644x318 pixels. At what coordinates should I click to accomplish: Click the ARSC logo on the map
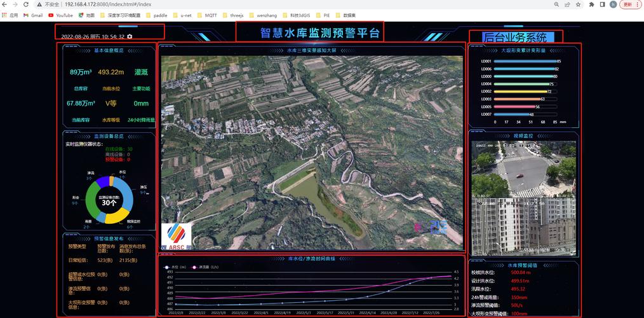click(x=176, y=236)
